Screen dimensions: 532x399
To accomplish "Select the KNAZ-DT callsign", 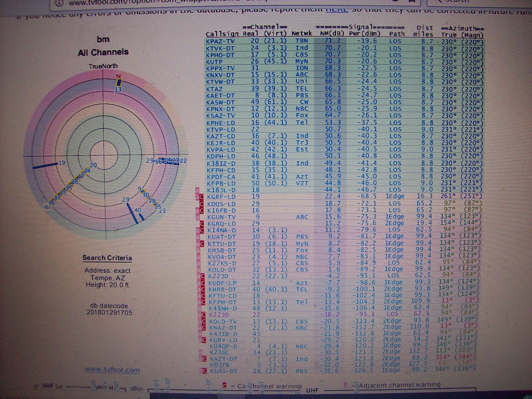I will click(x=223, y=328).
